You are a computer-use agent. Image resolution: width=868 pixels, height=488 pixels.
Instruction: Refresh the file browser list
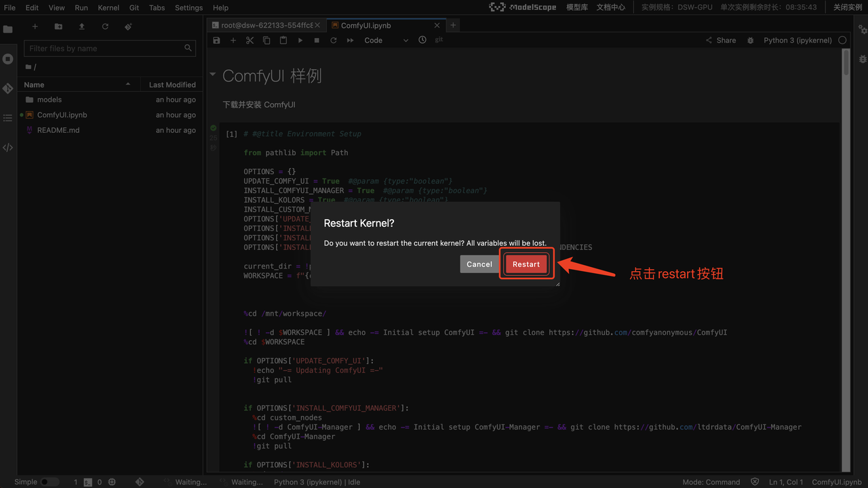click(105, 26)
